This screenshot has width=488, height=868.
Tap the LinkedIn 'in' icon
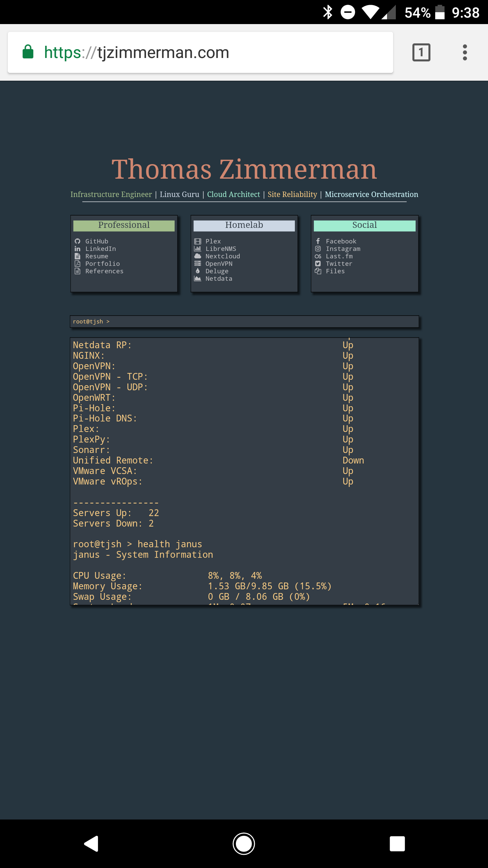[x=77, y=249]
